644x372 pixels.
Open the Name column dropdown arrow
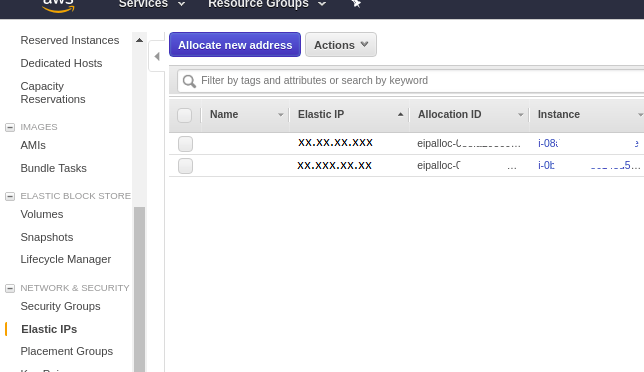coord(281,115)
